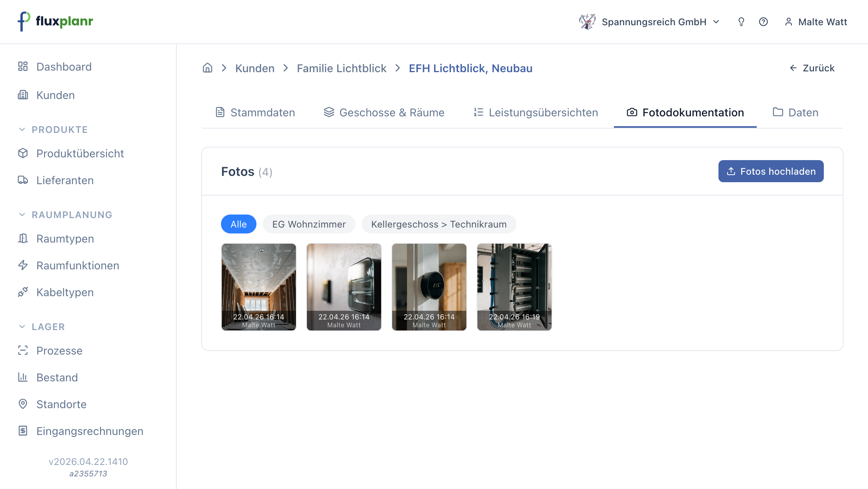Collapse the PRODUKTE section
The image size is (868, 489).
point(53,129)
